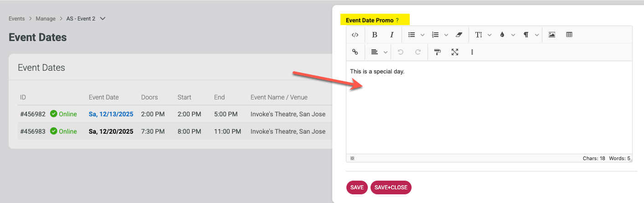644x203 pixels.
Task: Click the End column header
Action: pyautogui.click(x=219, y=97)
